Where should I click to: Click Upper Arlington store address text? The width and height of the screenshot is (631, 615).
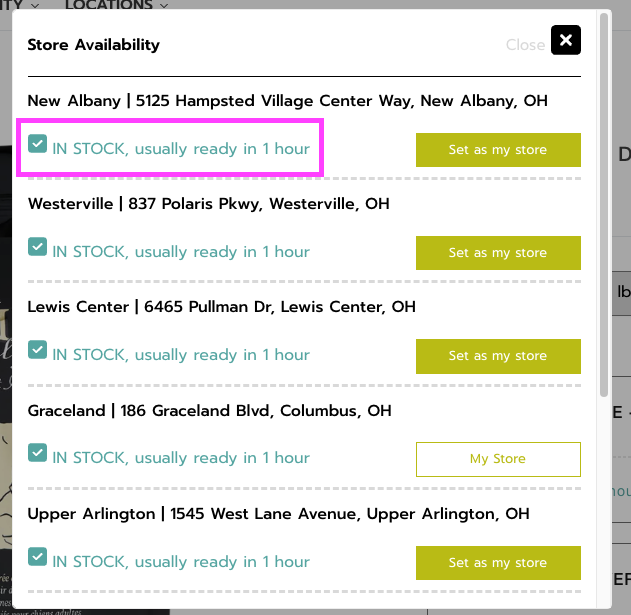278,514
